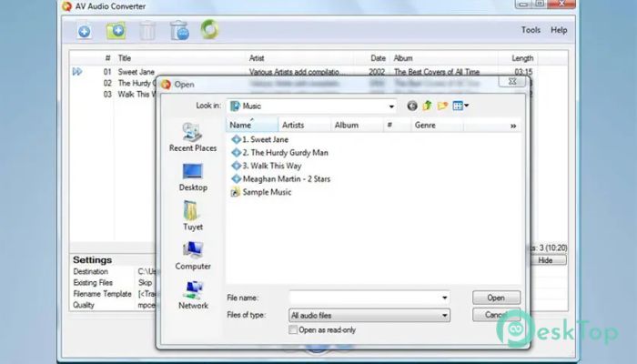Viewport: 637px width, 364px height.
Task: Click the Length column header in converter
Action: tap(522, 58)
